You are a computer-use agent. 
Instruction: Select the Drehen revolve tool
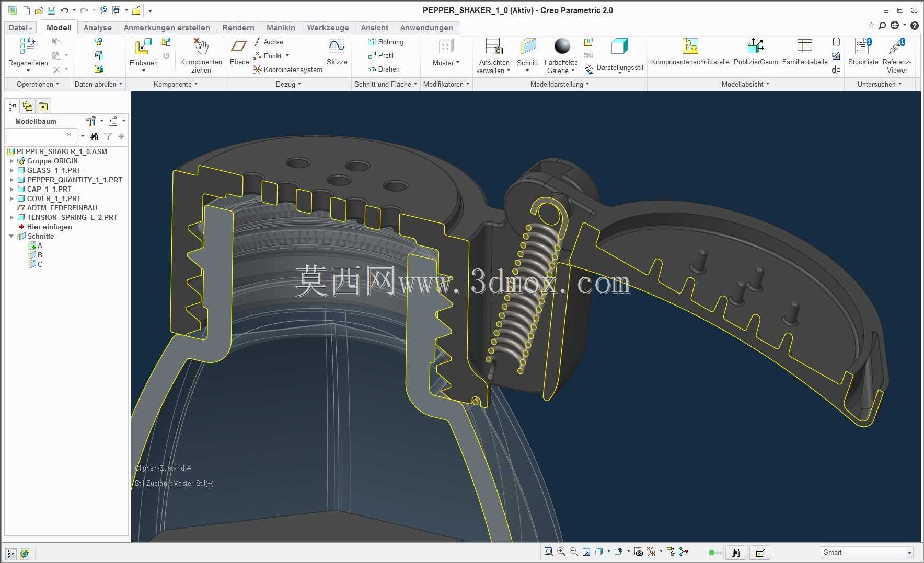384,69
